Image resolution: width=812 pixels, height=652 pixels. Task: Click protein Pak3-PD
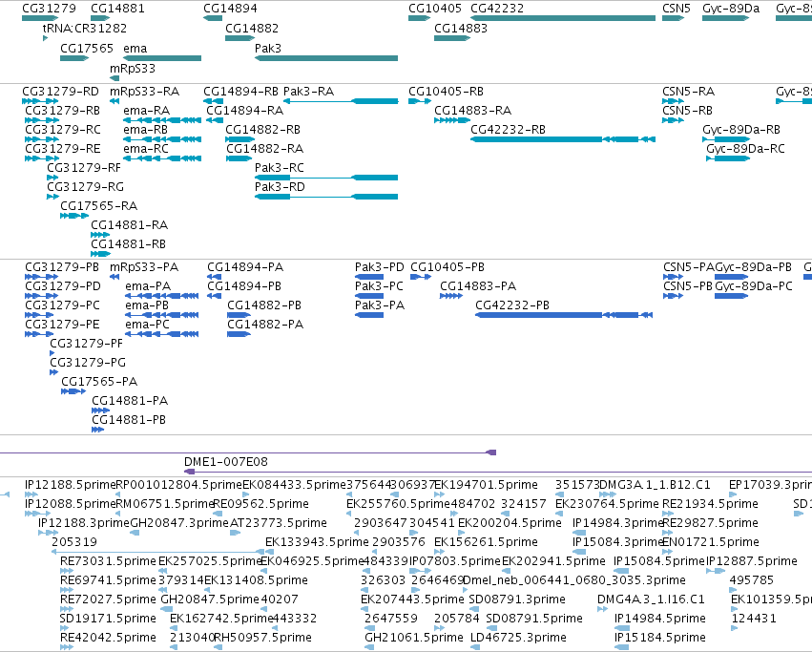(x=369, y=277)
